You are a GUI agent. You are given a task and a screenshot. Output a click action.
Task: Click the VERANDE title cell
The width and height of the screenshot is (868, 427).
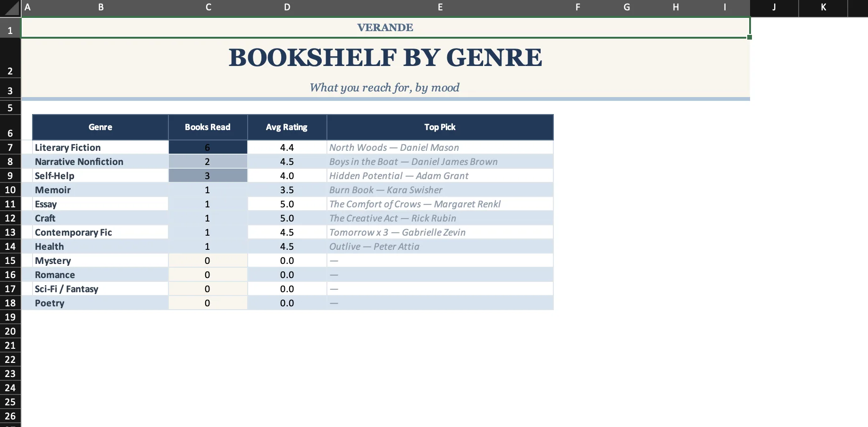click(x=385, y=27)
